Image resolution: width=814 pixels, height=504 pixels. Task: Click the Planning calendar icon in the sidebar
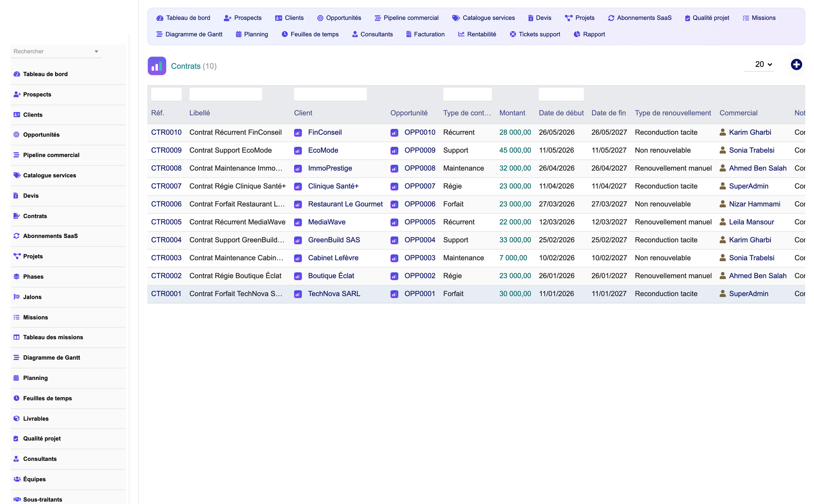point(16,378)
